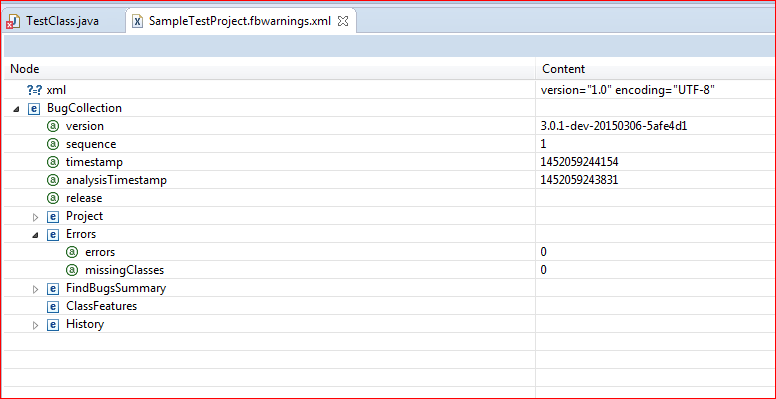The image size is (776, 399).
Task: Click the Project element icon
Action: [x=52, y=216]
